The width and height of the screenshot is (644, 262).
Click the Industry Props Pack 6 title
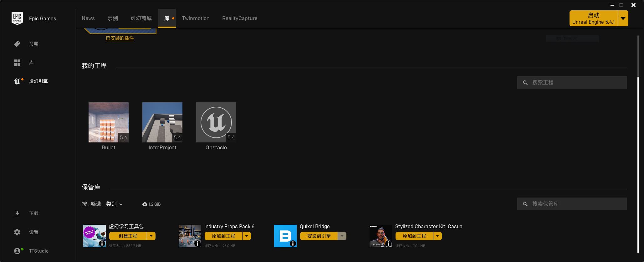229,226
